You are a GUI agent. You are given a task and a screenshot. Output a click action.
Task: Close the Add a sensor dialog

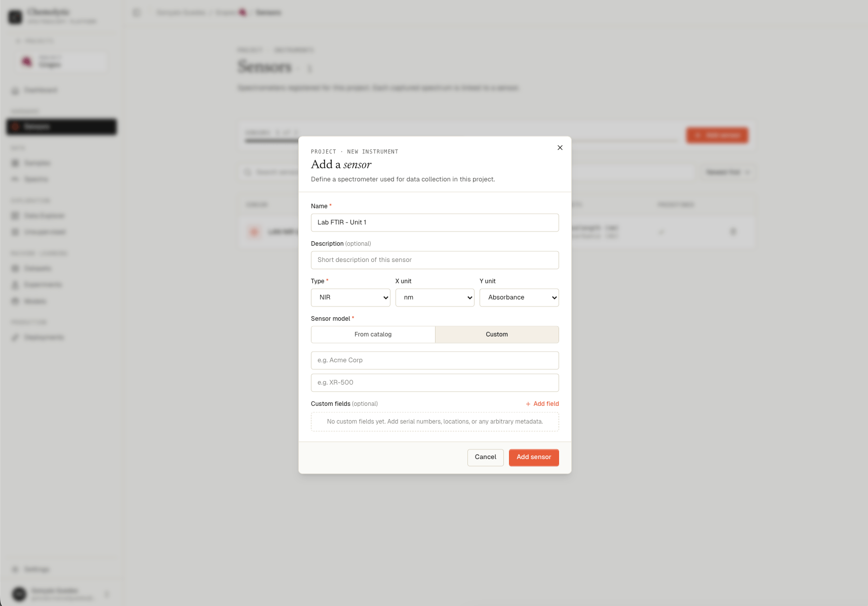[x=560, y=148]
